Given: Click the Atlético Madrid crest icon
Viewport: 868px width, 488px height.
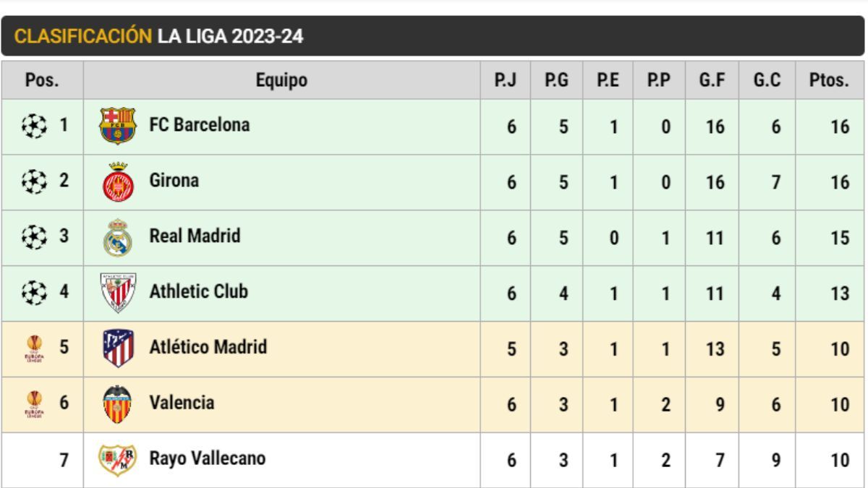Looking at the screenshot, I should [x=117, y=348].
